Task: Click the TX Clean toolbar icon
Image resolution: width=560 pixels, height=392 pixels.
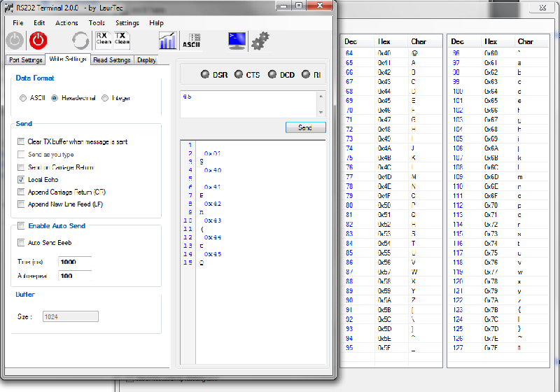Action: pyautogui.click(x=122, y=40)
